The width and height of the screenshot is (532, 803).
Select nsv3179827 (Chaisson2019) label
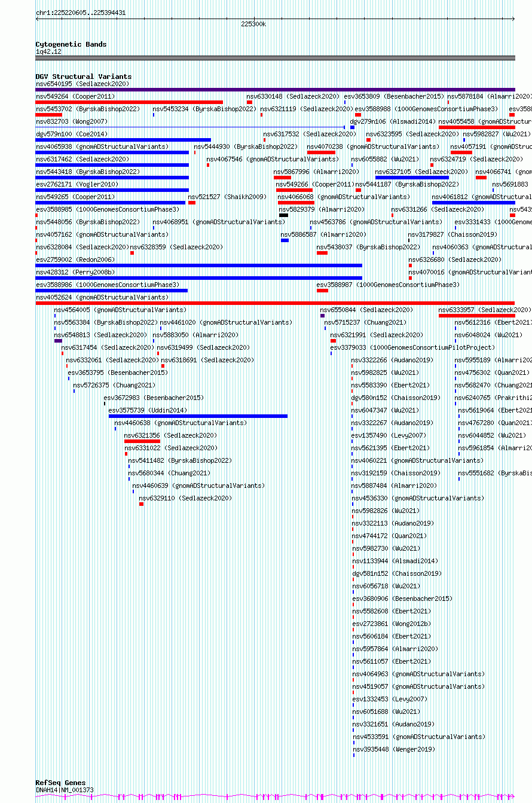452,234
